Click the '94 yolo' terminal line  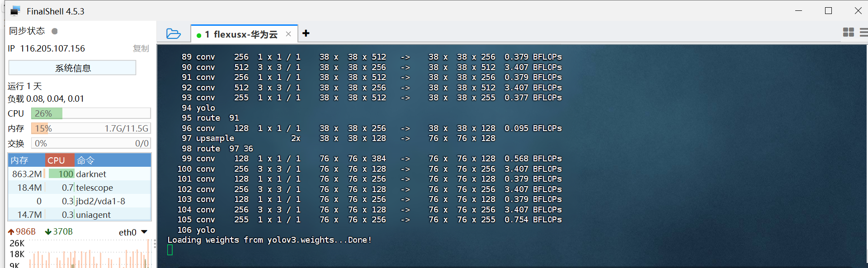198,108
